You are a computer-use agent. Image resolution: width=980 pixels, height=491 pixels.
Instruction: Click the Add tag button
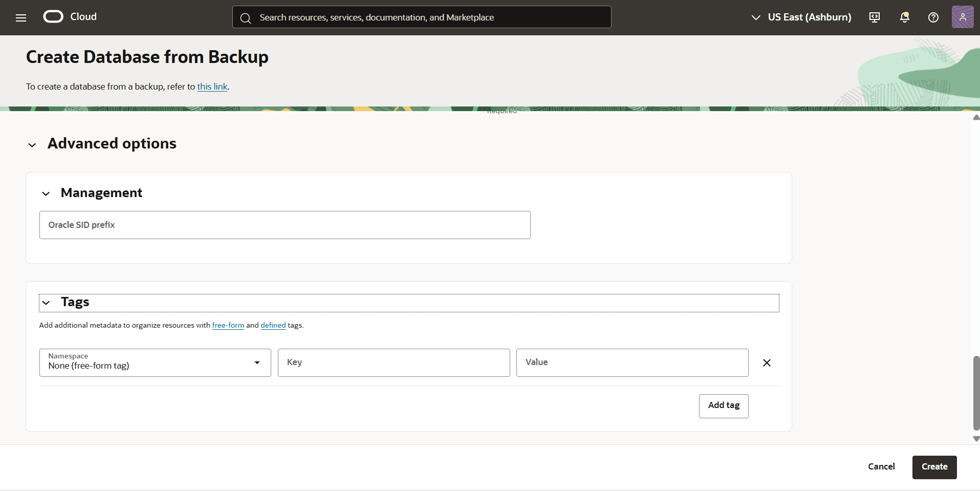click(x=723, y=405)
